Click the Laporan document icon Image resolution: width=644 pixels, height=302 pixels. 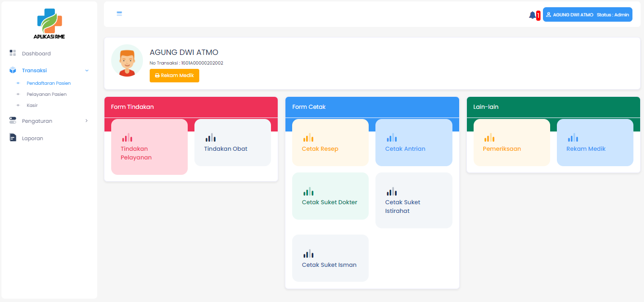tap(13, 138)
